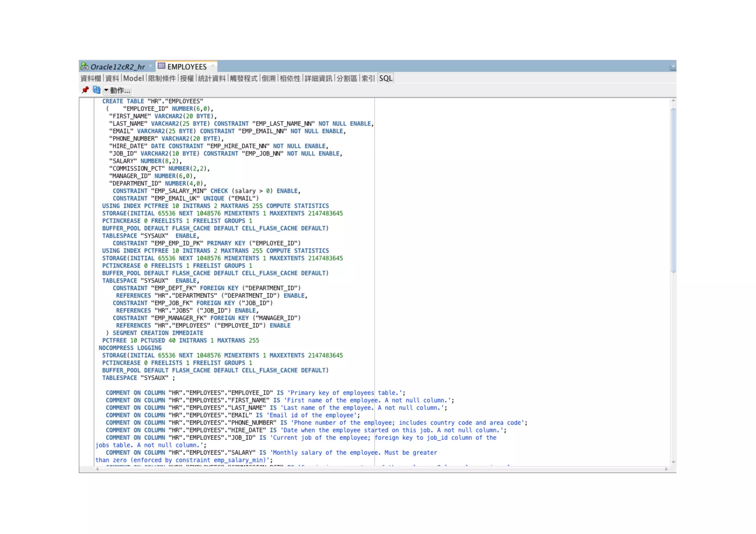The width and height of the screenshot is (756, 534).
Task: Click the 'CREATE TABLE "HR"."EMPLOYEES"' line
Action: tap(152, 101)
